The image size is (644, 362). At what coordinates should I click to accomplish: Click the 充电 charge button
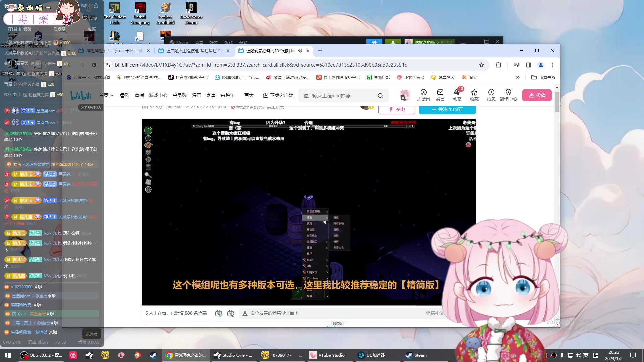(x=396, y=109)
